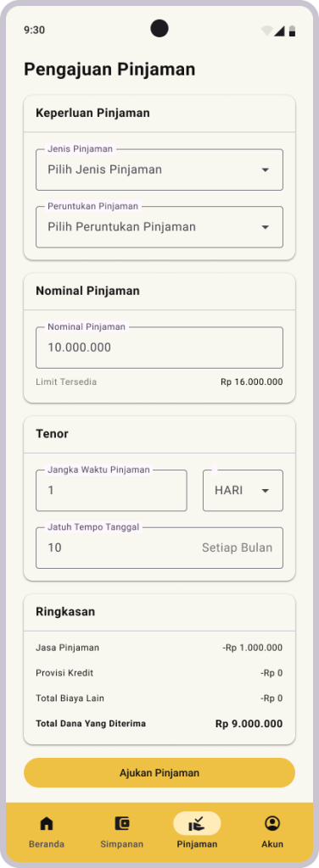The height and width of the screenshot is (868, 319).
Task: Tap the Wi-Fi status icon
Action: point(267,31)
